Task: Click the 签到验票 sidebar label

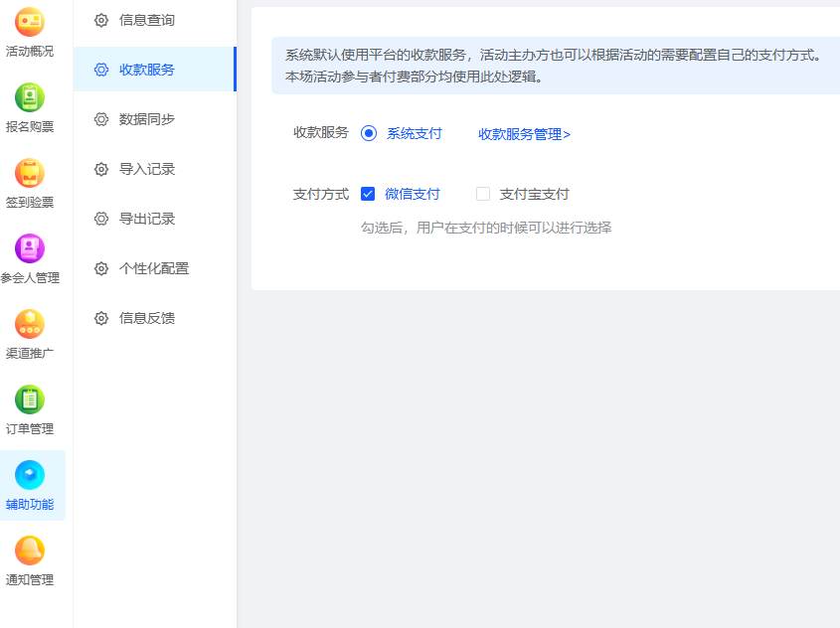Action: (30, 203)
